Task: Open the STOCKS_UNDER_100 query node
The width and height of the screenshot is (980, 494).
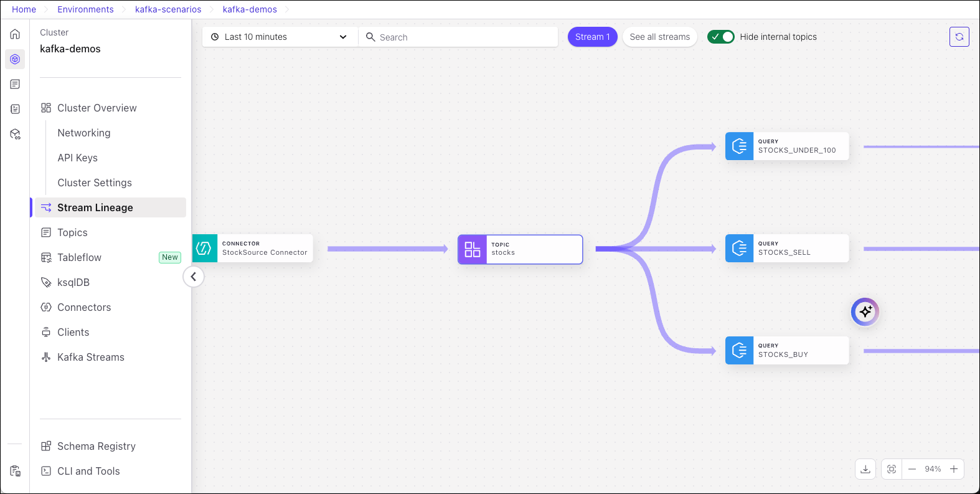Action: pos(786,146)
